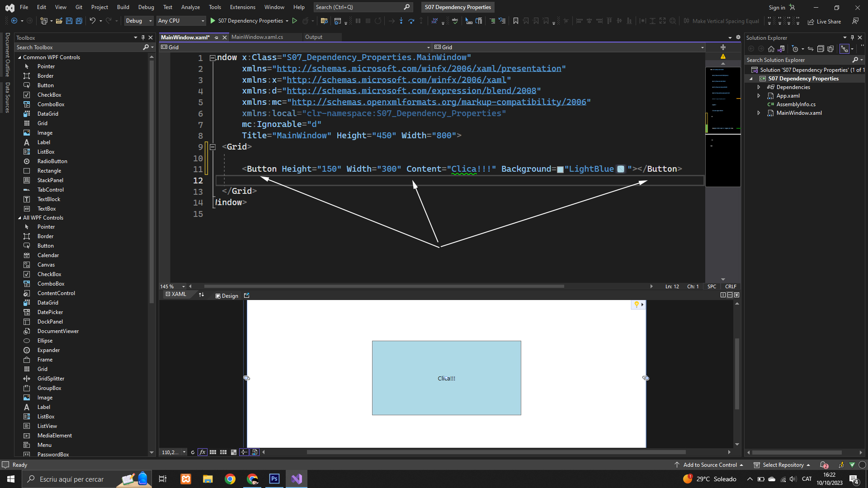
Task: Open designer pop-out icon next to Design
Action: click(x=247, y=296)
